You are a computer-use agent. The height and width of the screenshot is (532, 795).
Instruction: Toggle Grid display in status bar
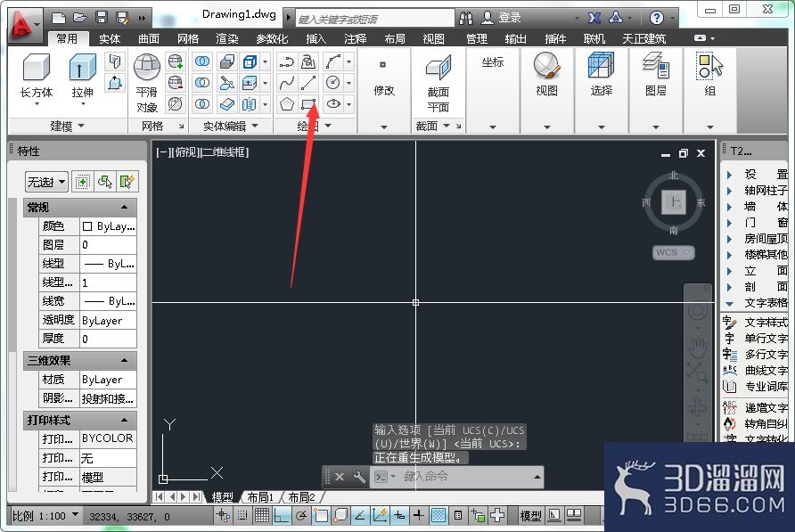point(262,516)
